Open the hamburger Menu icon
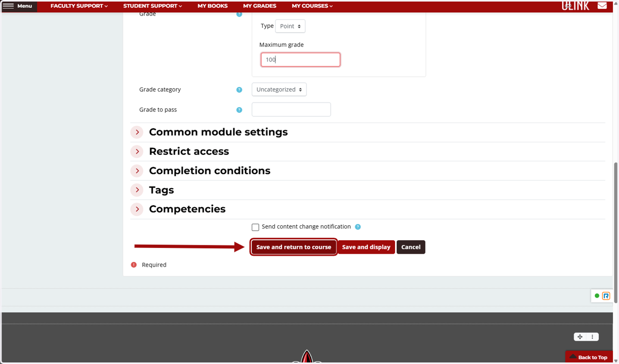The height and width of the screenshot is (364, 619). pos(8,6)
